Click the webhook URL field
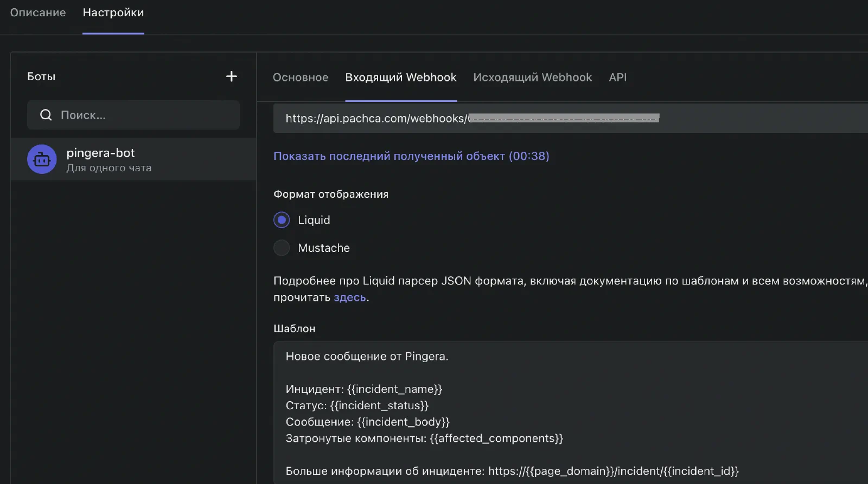Viewport: 868px width, 484px height. click(x=571, y=118)
